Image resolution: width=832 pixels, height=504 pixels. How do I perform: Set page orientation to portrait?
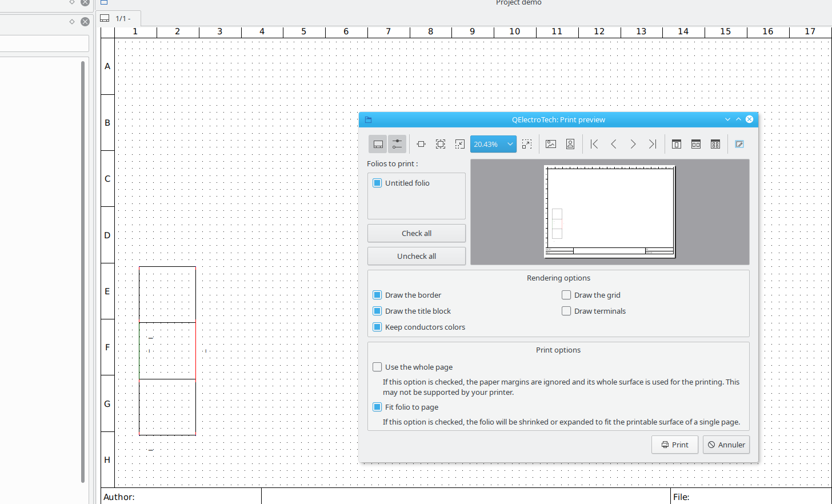(x=570, y=144)
